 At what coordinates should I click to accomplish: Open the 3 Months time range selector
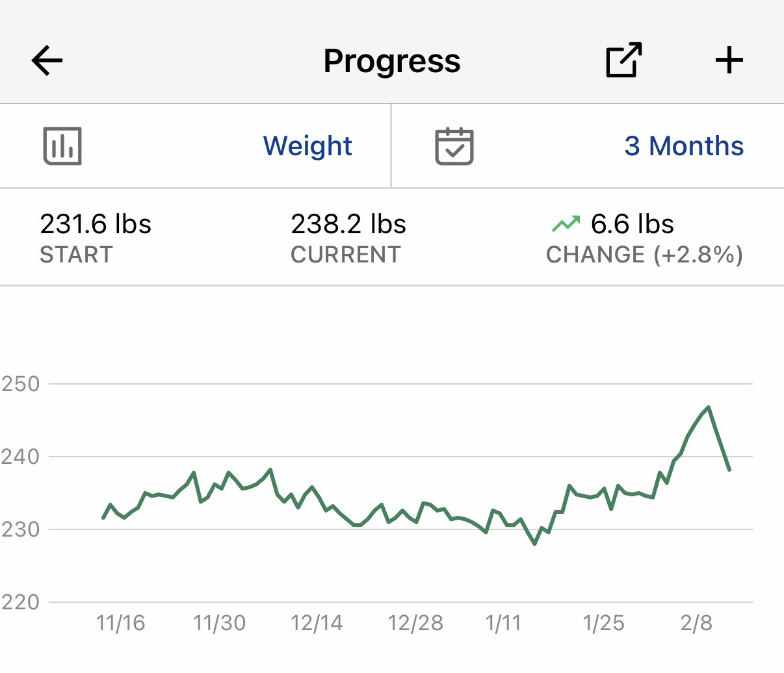tap(683, 146)
